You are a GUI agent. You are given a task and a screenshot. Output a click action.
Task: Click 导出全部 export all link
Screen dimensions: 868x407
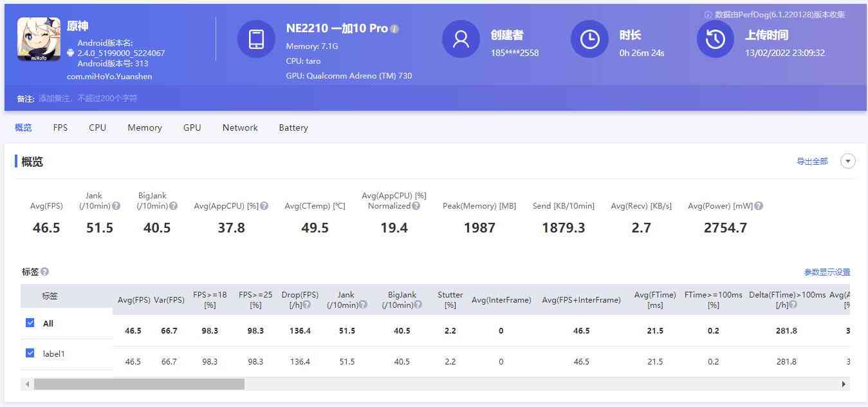click(x=812, y=162)
